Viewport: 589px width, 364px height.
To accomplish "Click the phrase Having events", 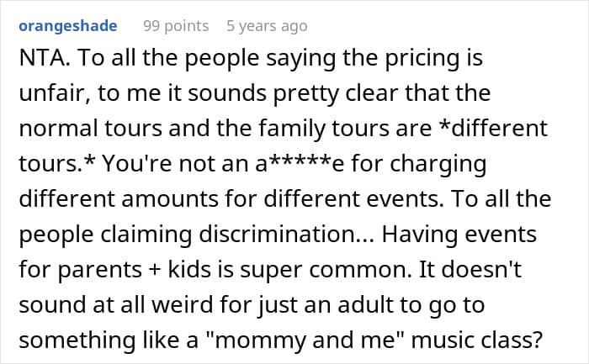I will point(459,235).
